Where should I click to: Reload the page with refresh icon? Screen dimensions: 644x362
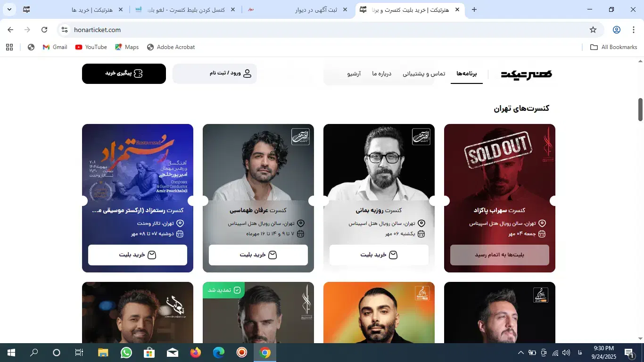(44, 30)
